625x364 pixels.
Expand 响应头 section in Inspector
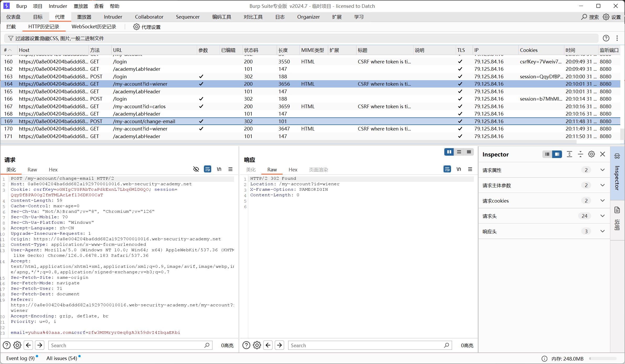coord(602,231)
